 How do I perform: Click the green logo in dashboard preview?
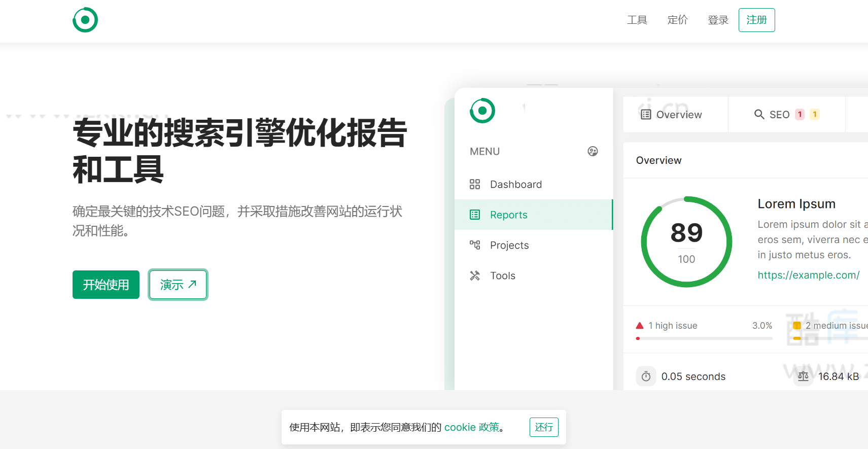coord(482,111)
